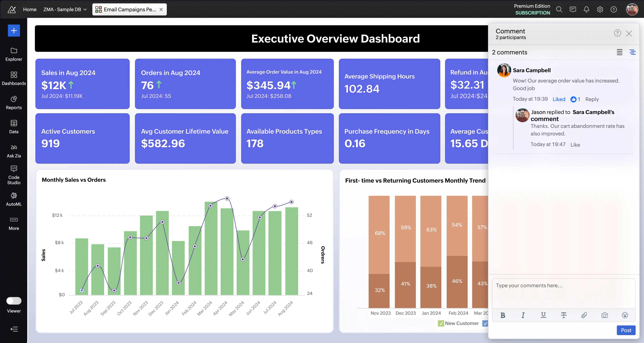This screenshot has width=644, height=343.
Task: Open Comment panel help icon
Action: (x=617, y=33)
